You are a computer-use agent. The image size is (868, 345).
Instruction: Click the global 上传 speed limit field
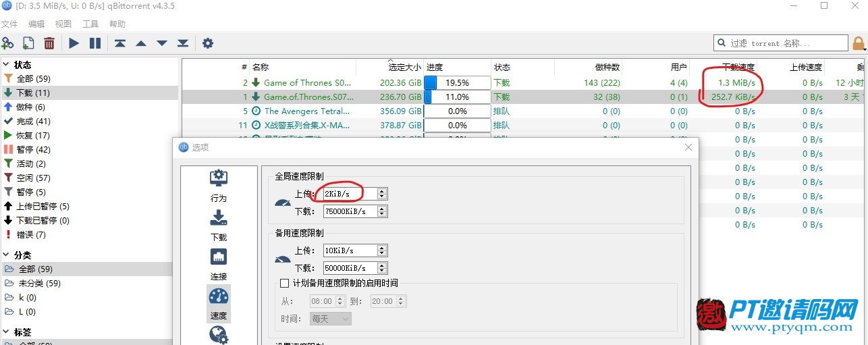click(350, 194)
